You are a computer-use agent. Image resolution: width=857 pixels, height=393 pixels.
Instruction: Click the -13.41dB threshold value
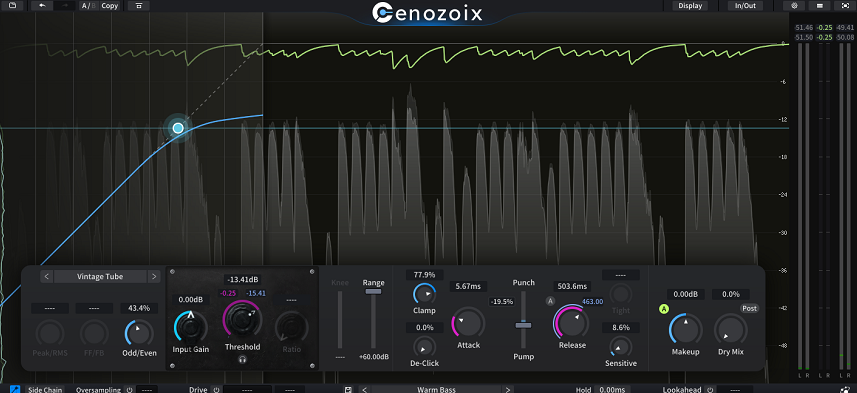point(243,279)
